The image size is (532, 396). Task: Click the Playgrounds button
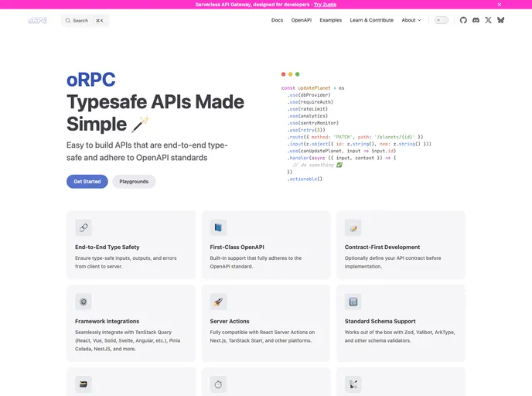pos(134,182)
